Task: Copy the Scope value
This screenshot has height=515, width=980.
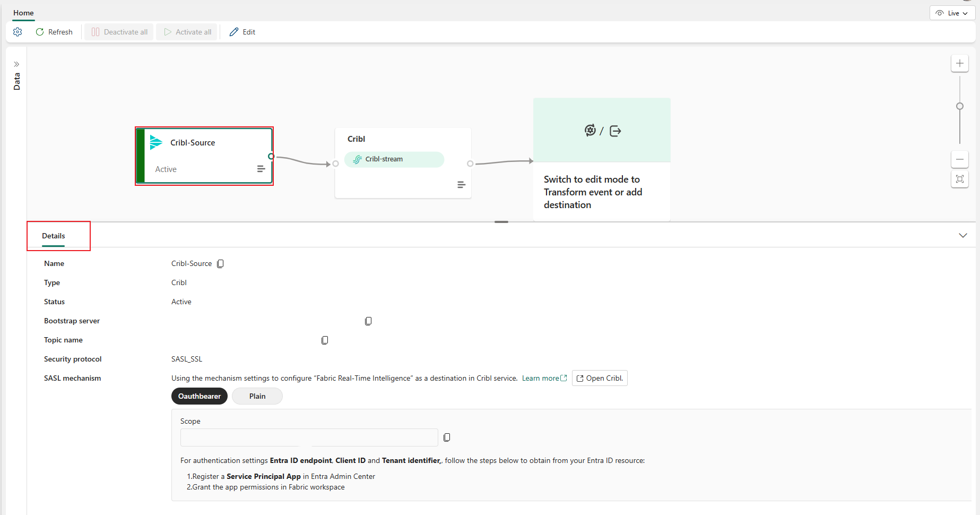Action: (447, 437)
